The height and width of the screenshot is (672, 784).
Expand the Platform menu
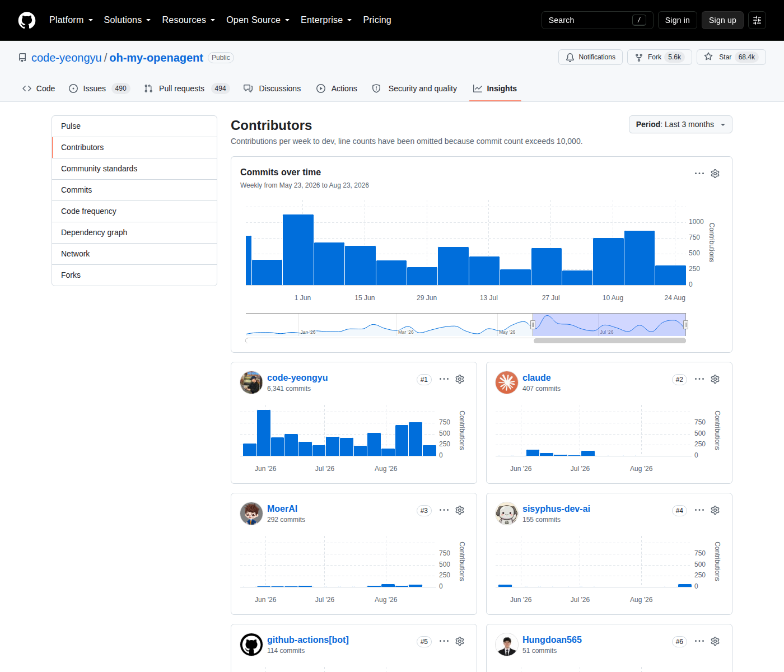71,20
